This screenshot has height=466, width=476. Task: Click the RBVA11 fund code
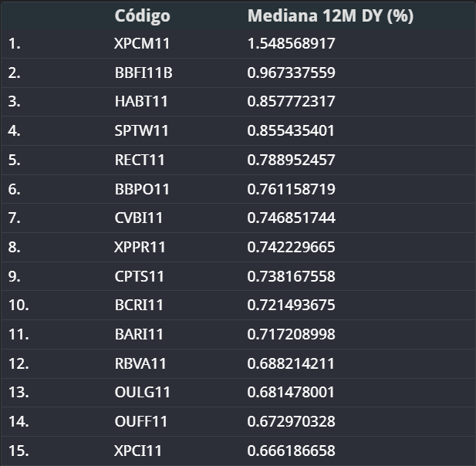coord(140,363)
